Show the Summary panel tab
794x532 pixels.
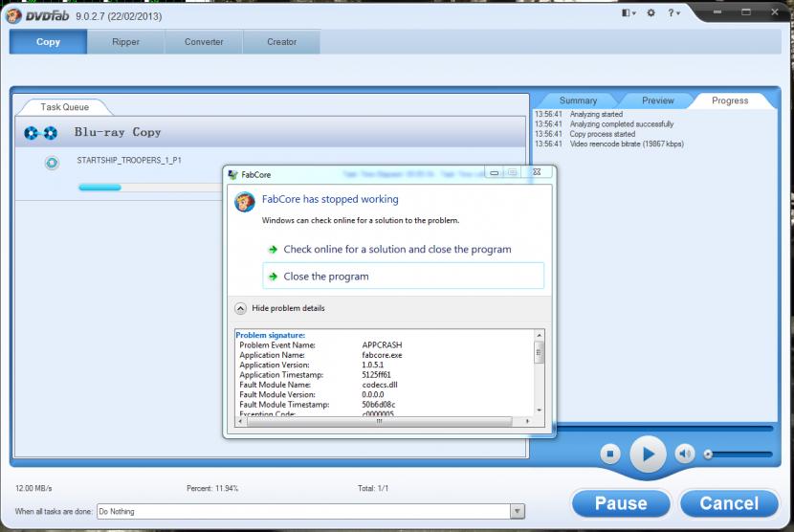578,100
